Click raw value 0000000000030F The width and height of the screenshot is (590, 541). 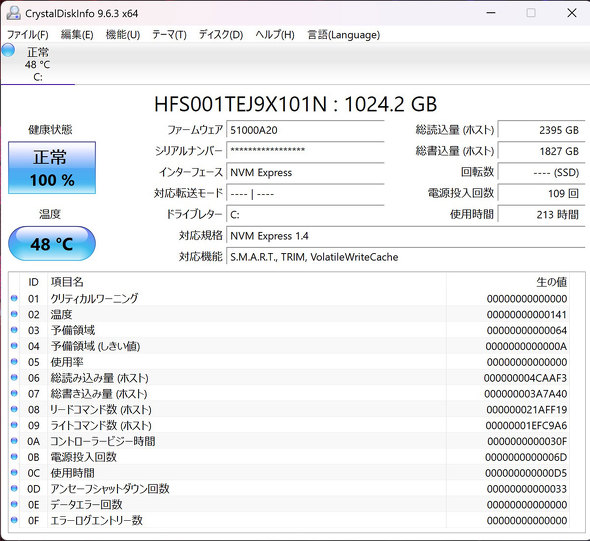point(527,441)
